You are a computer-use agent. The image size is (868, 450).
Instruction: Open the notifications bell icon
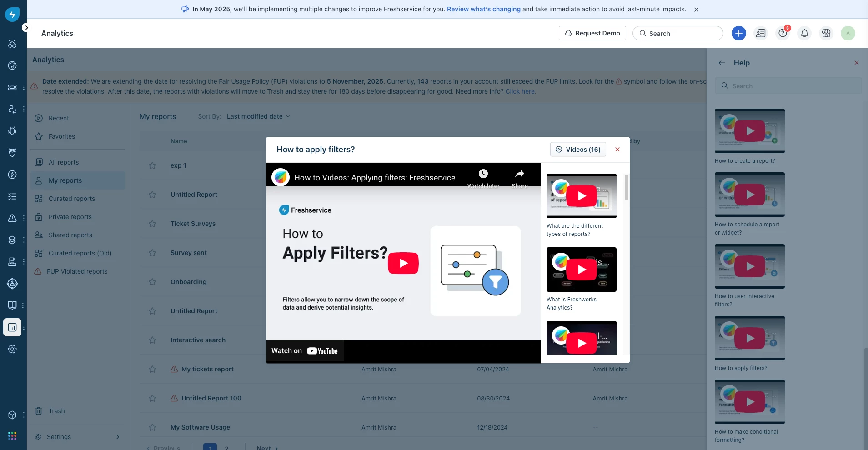click(x=804, y=33)
